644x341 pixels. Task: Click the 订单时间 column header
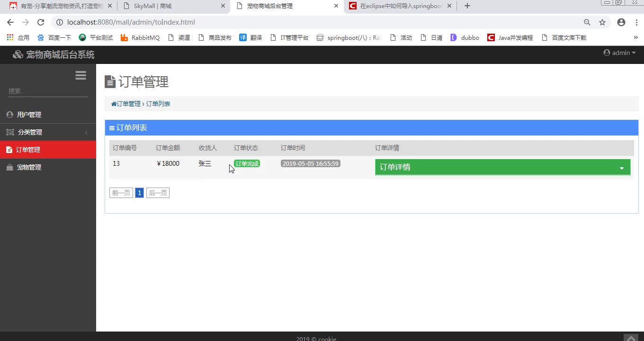point(293,148)
